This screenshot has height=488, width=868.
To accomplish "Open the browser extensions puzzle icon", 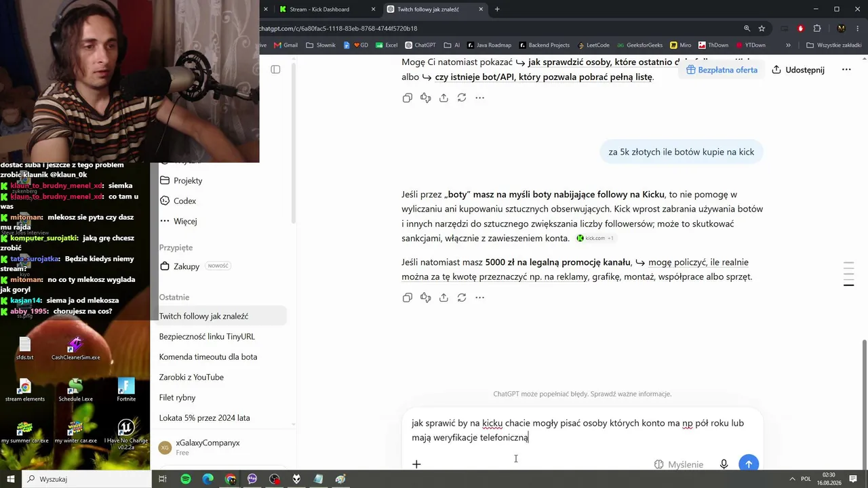I will click(x=816, y=28).
